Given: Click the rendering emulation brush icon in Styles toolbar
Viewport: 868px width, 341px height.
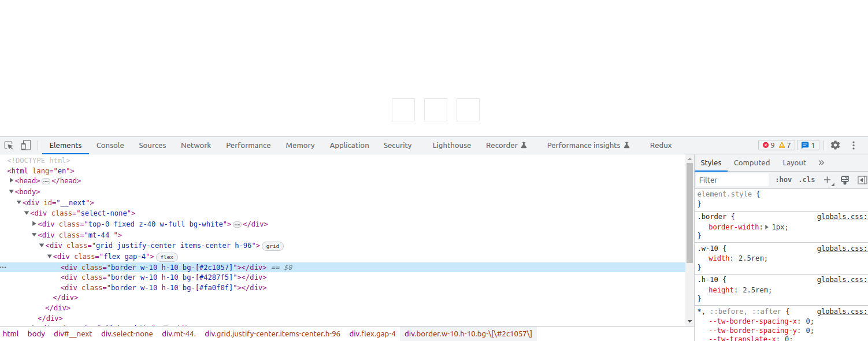Looking at the screenshot, I should [x=845, y=180].
